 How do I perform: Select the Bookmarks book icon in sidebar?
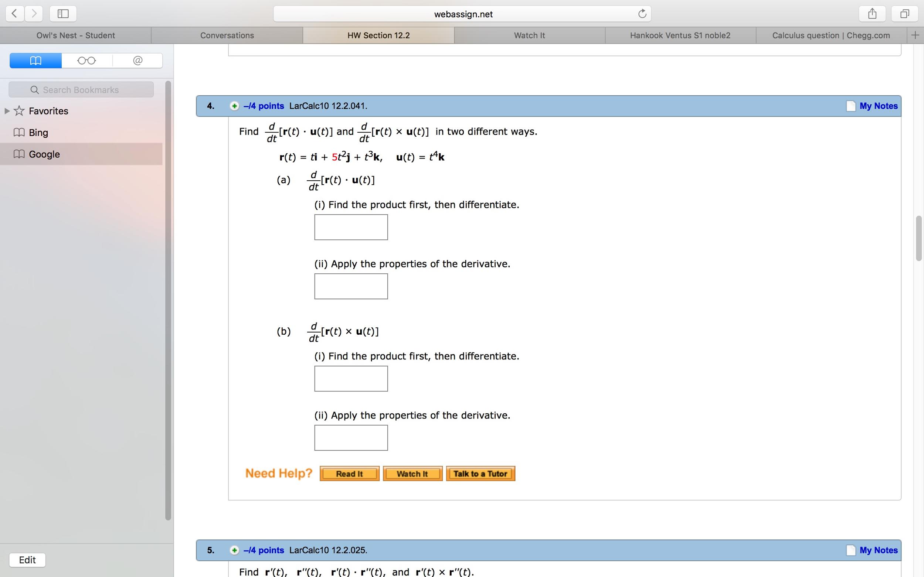click(x=35, y=60)
